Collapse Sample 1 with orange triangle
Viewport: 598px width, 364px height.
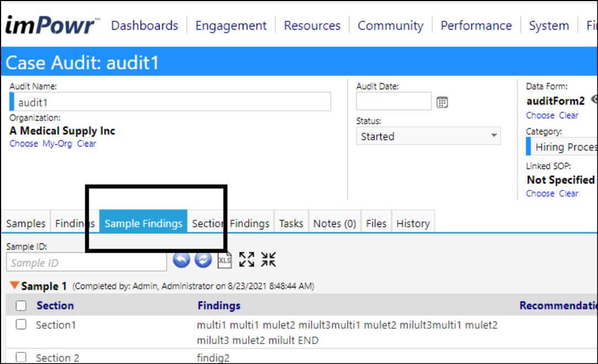14,285
